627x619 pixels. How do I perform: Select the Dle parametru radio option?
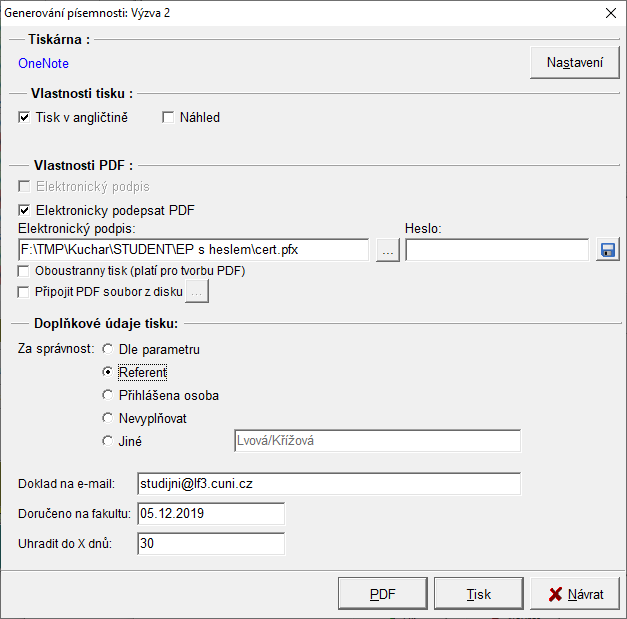click(108, 349)
